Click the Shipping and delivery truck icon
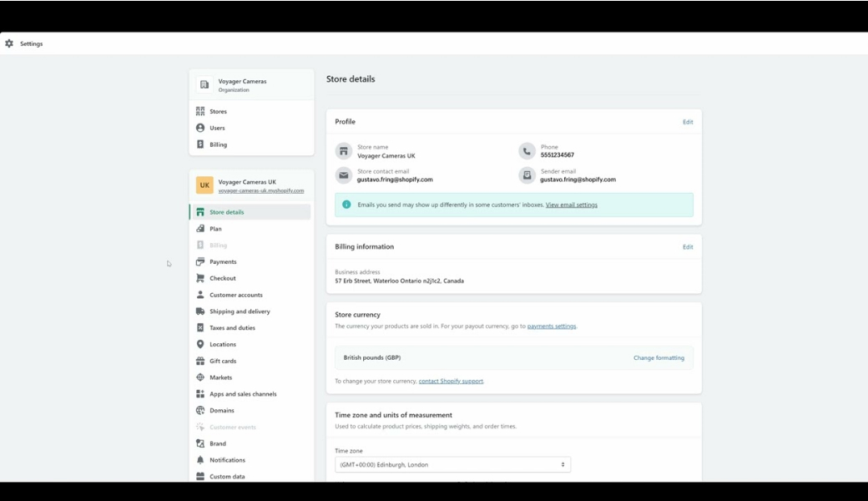Image resolution: width=868 pixels, height=501 pixels. 200,311
